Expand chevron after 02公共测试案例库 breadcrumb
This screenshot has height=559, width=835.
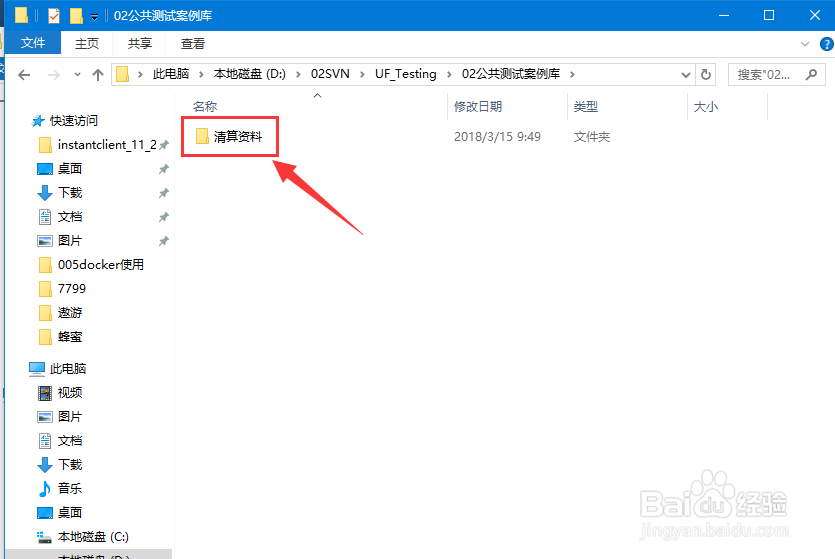tap(572, 75)
